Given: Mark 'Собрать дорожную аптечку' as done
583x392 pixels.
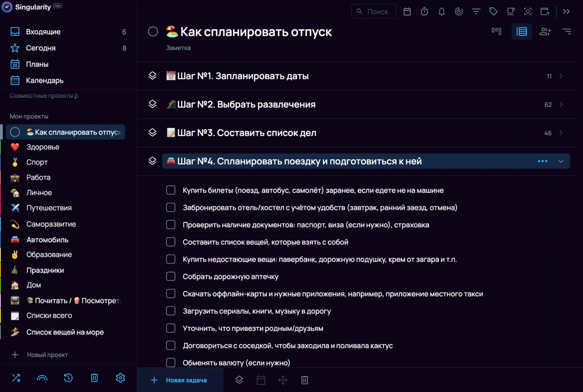Looking at the screenshot, I should (x=171, y=276).
